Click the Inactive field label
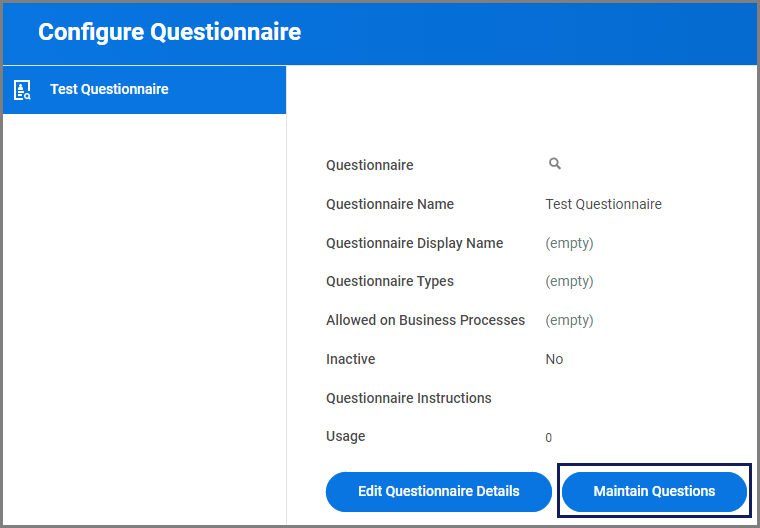The width and height of the screenshot is (760, 528). point(351,359)
